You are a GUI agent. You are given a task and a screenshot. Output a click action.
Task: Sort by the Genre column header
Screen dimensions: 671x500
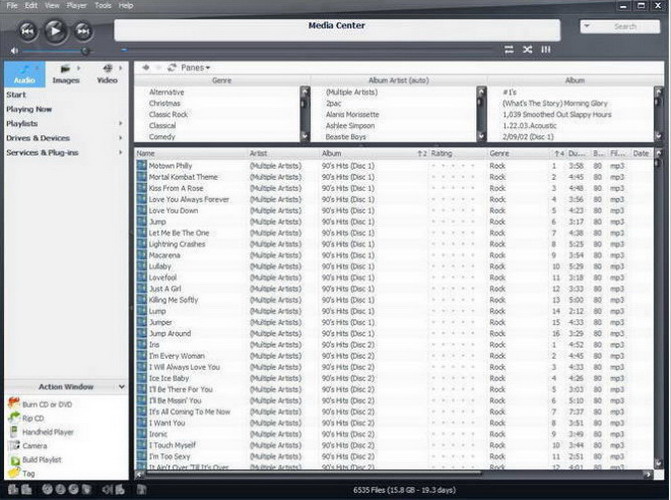pos(518,153)
